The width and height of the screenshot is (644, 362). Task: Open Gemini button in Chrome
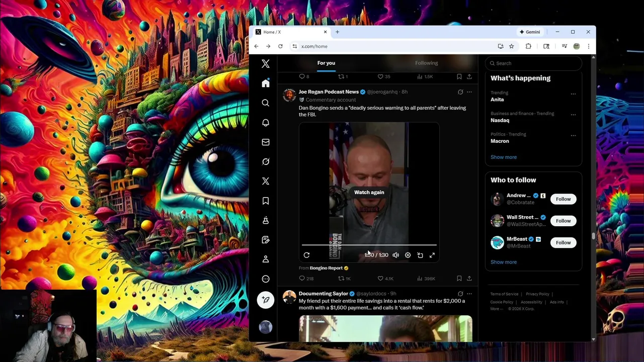pyautogui.click(x=530, y=32)
